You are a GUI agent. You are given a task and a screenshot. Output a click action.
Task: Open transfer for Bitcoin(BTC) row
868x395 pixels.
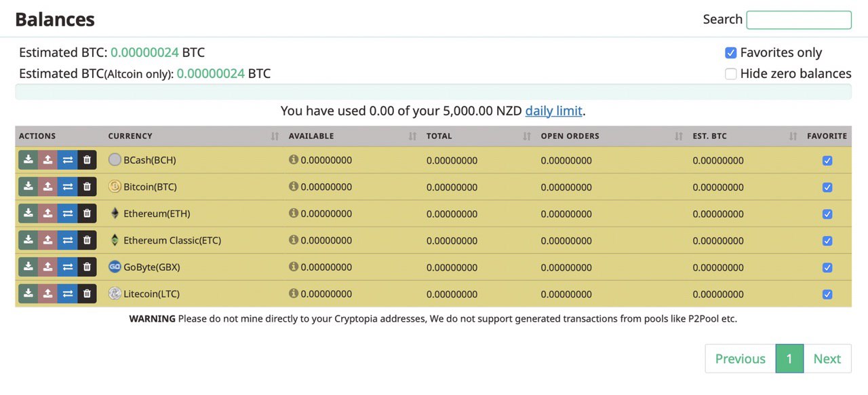(67, 187)
